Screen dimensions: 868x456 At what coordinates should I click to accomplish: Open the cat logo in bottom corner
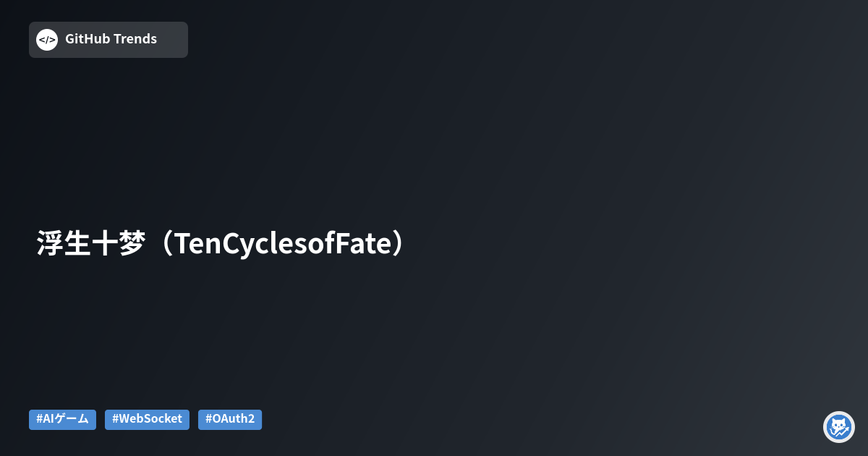pos(839,427)
